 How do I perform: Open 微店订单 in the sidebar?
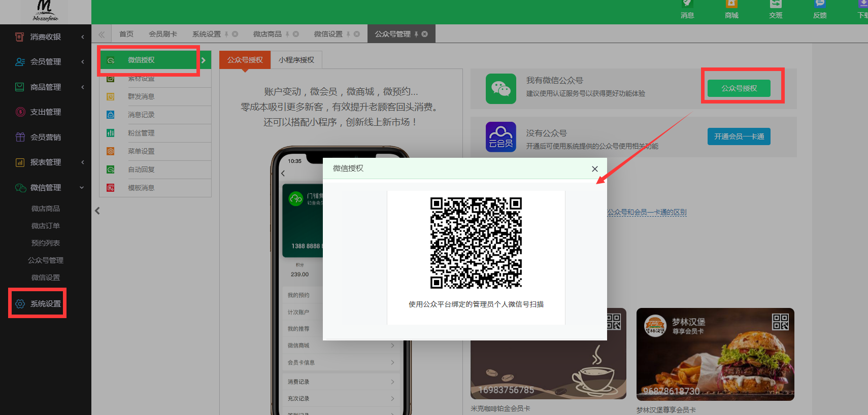[46, 226]
